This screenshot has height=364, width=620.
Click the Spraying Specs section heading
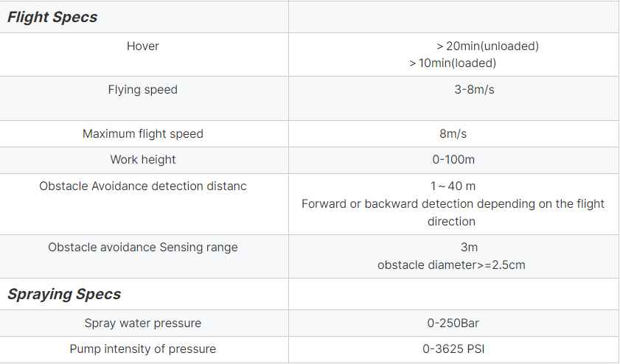(64, 295)
